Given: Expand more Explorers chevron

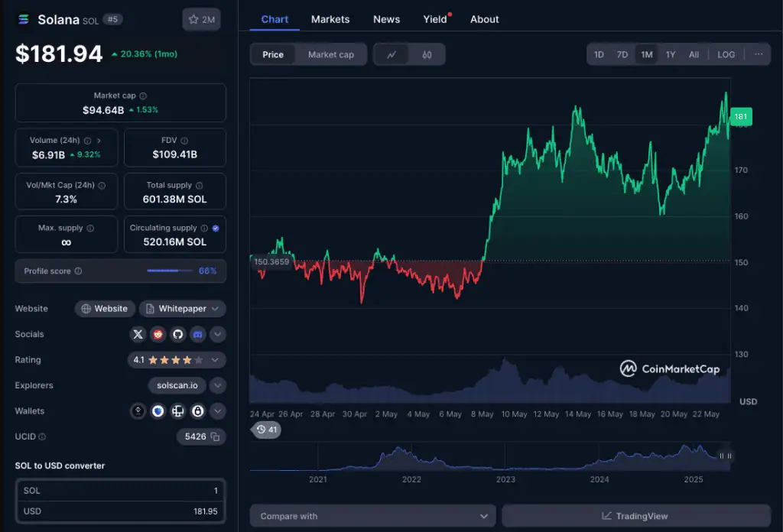Looking at the screenshot, I should (x=218, y=385).
